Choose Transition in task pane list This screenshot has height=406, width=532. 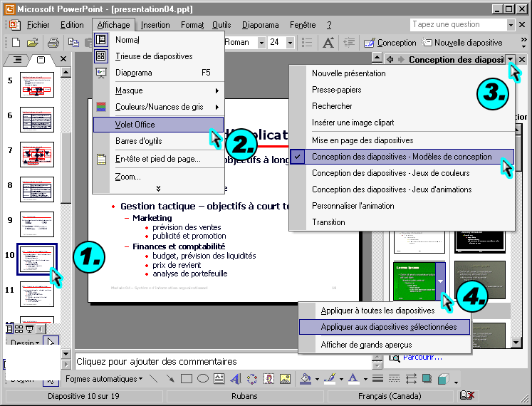point(402,222)
